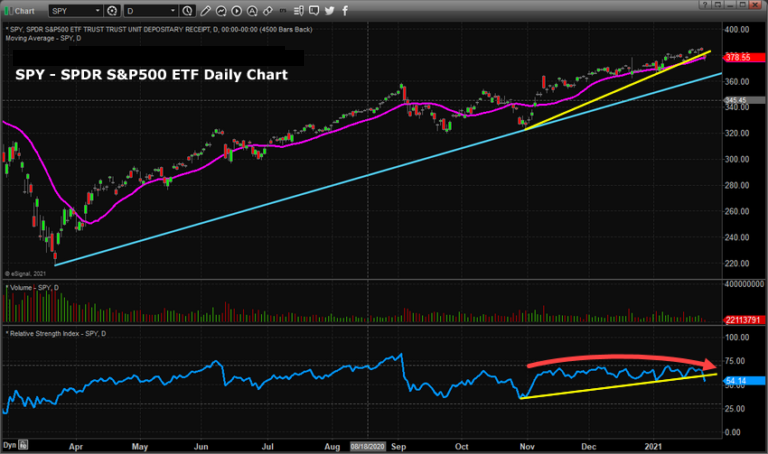Start bar replay with the play icon
Viewport: 768px width, 454px height.
point(236,11)
